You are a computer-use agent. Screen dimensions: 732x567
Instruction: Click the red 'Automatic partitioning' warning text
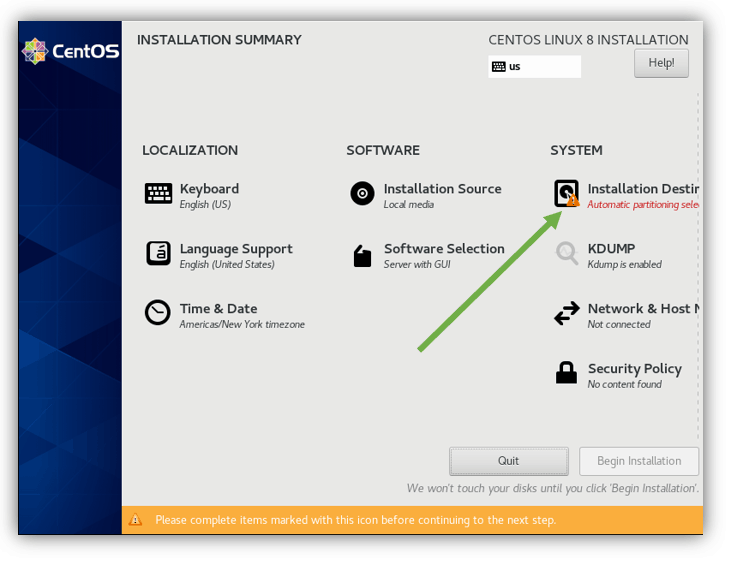click(x=643, y=205)
